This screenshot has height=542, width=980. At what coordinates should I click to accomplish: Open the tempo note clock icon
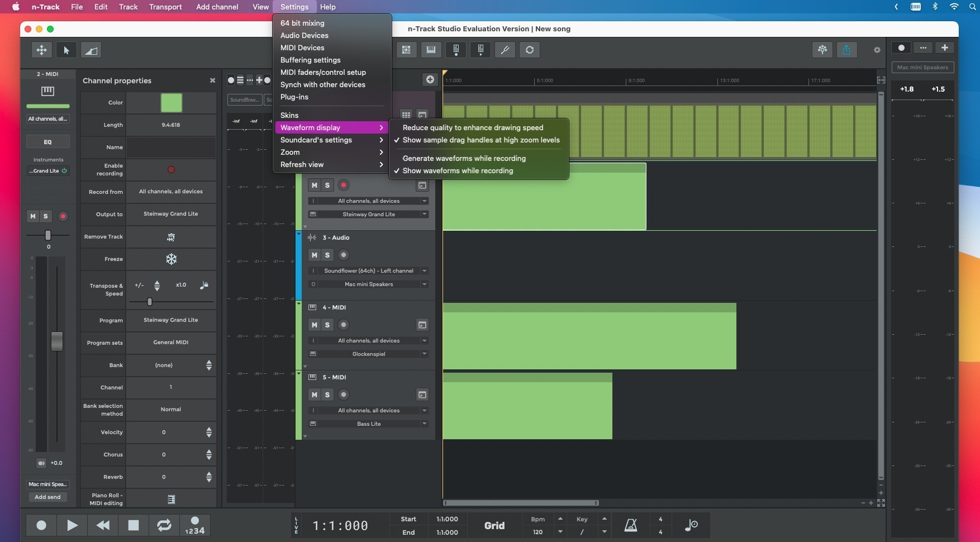point(691,525)
